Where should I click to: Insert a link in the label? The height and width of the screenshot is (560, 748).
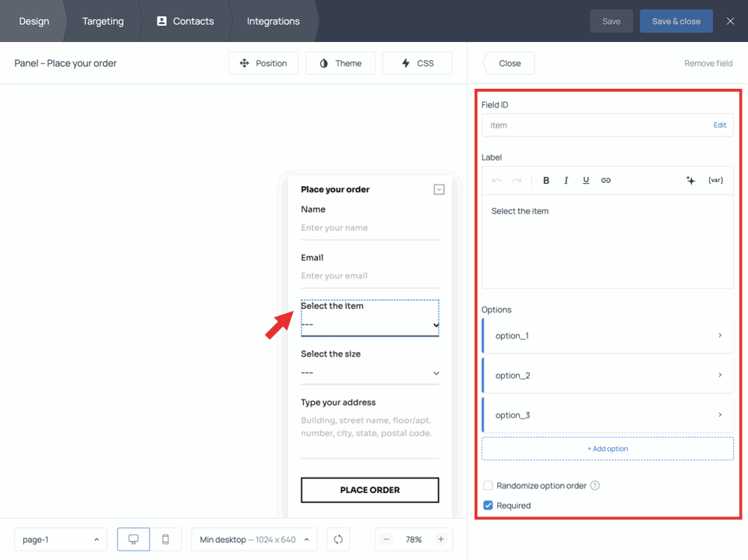606,180
